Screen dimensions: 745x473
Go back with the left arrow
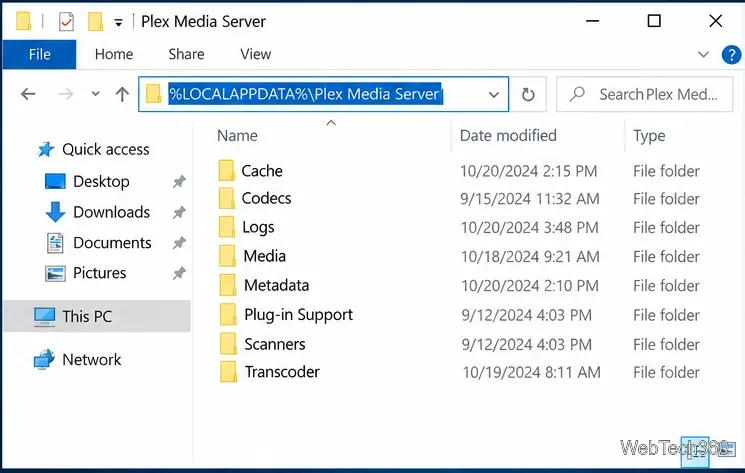click(x=29, y=94)
